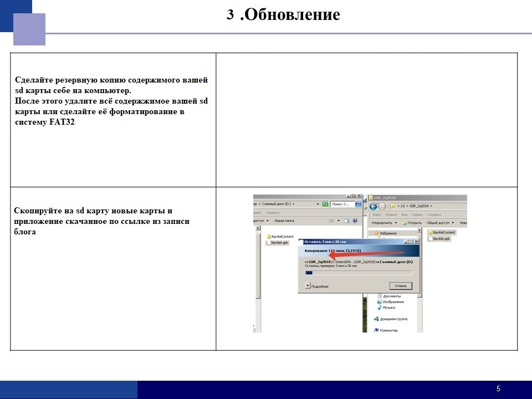Expand the arrow after the GSR_2q2018 breadcrumb
This screenshot has width=532, height=399.
[x=431, y=206]
